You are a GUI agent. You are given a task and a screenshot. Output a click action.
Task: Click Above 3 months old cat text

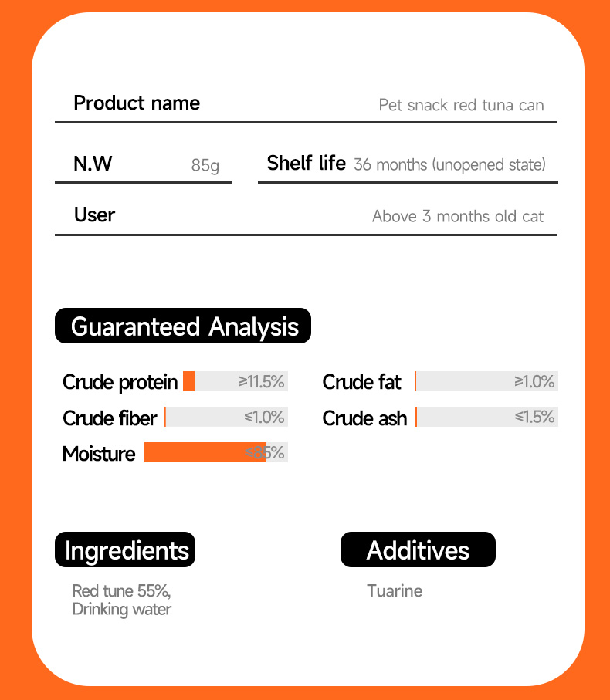point(458,217)
